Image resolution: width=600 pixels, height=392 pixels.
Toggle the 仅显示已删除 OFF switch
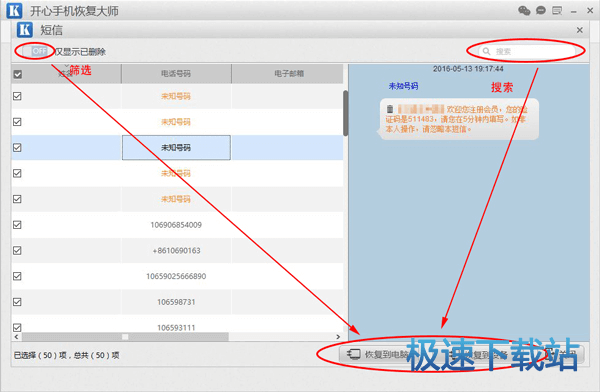pyautogui.click(x=35, y=51)
